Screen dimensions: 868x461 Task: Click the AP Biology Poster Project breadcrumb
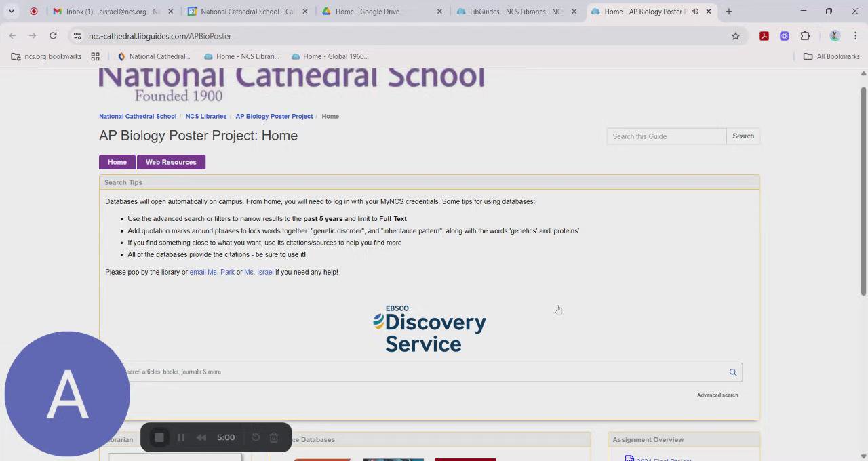(x=274, y=116)
